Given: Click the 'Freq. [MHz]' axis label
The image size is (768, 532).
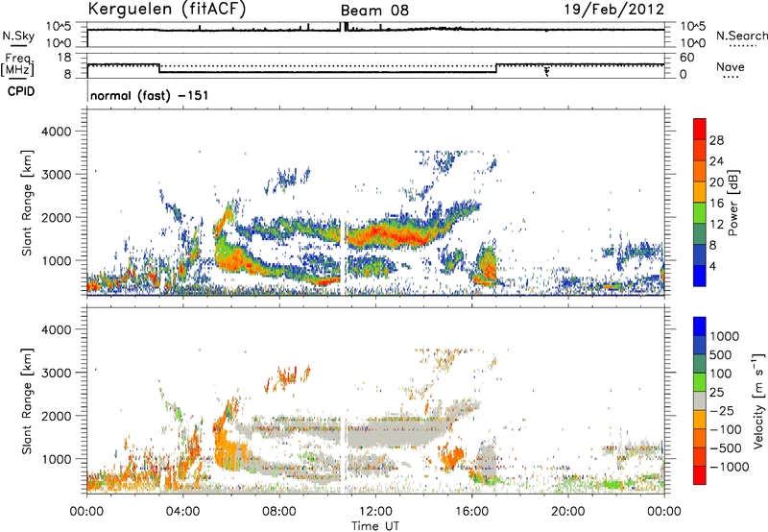Looking at the screenshot, I should tap(17, 65).
